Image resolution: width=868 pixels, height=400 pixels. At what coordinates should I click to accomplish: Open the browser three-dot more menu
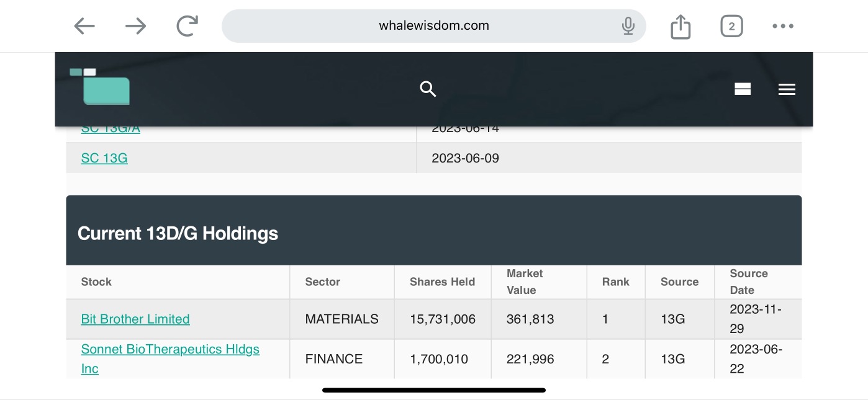[783, 26]
